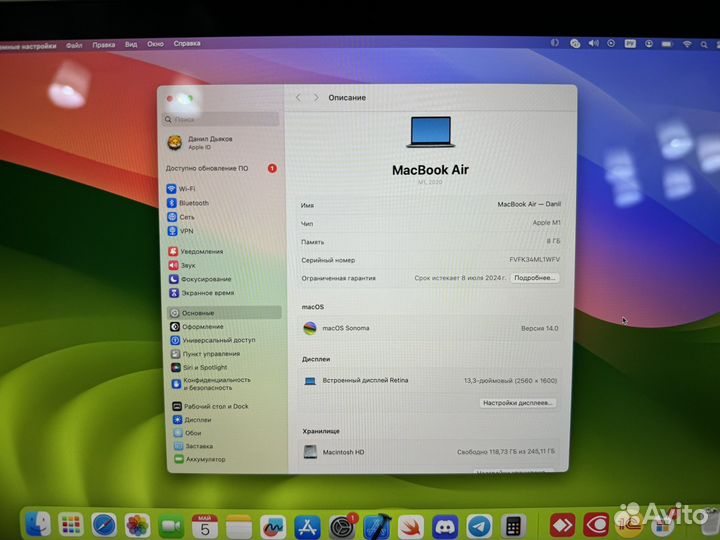Open AnyDesk from the Dock
The height and width of the screenshot is (540, 720).
(x=562, y=525)
